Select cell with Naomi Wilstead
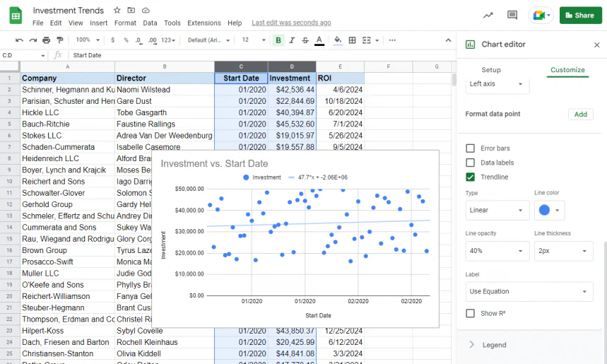The height and width of the screenshot is (364, 607). 165,90
